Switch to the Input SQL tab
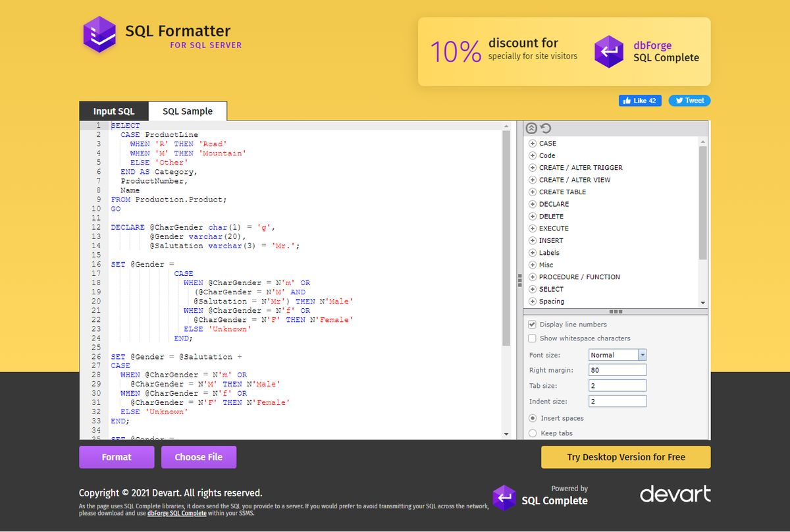Screen dimensions: 790x532 (113, 111)
